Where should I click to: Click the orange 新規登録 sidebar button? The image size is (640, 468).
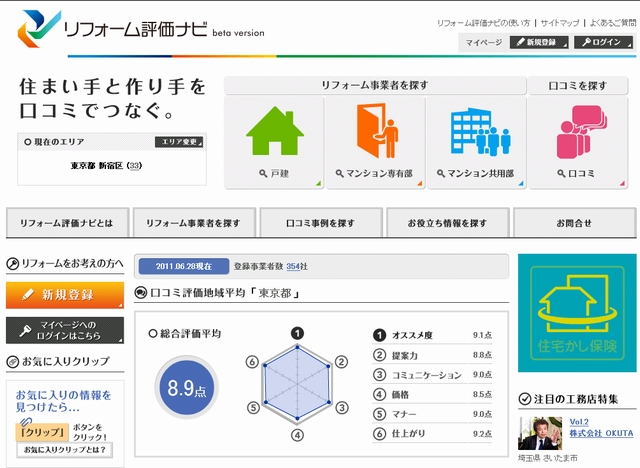65,295
